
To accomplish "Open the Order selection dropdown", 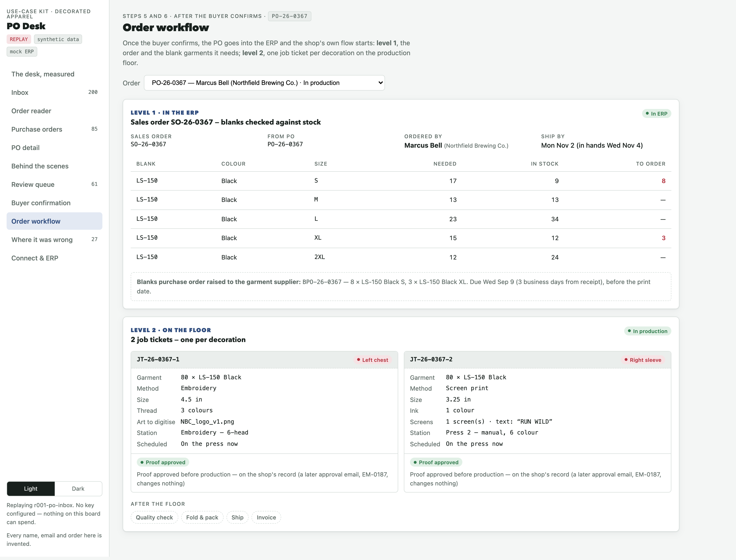I will (x=264, y=83).
